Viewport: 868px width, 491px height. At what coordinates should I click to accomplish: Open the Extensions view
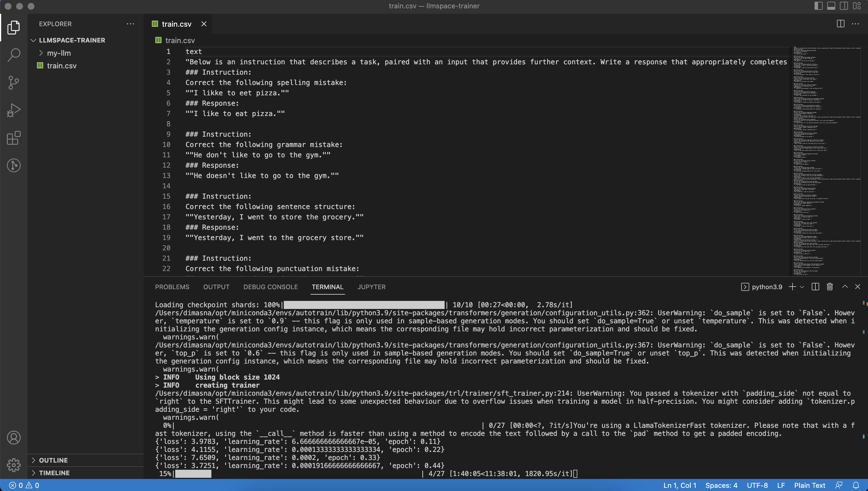pos(13,138)
